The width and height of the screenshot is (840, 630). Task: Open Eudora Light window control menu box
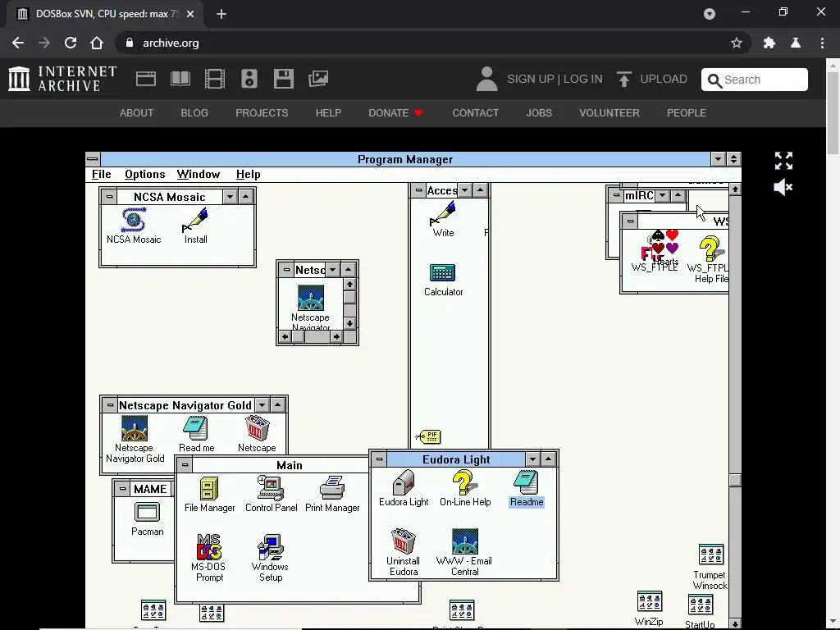[379, 459]
